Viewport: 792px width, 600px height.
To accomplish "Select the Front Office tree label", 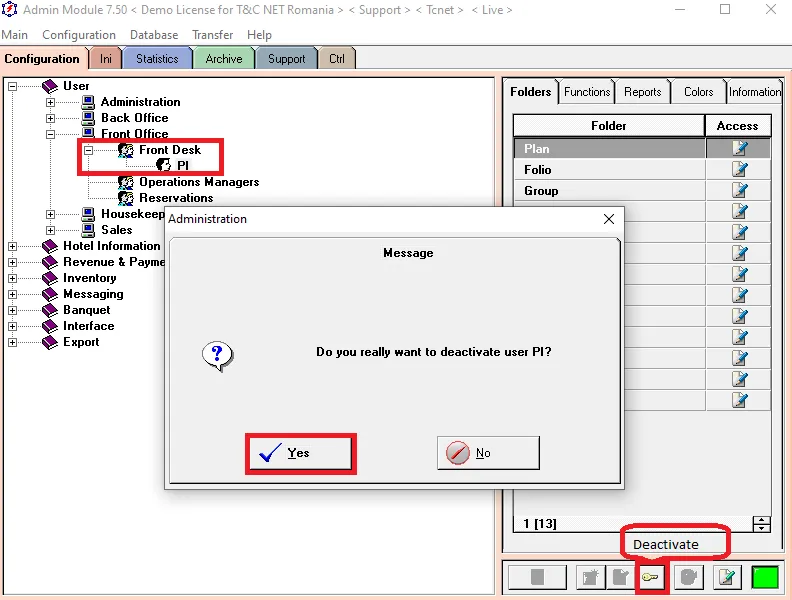I will (x=134, y=134).
